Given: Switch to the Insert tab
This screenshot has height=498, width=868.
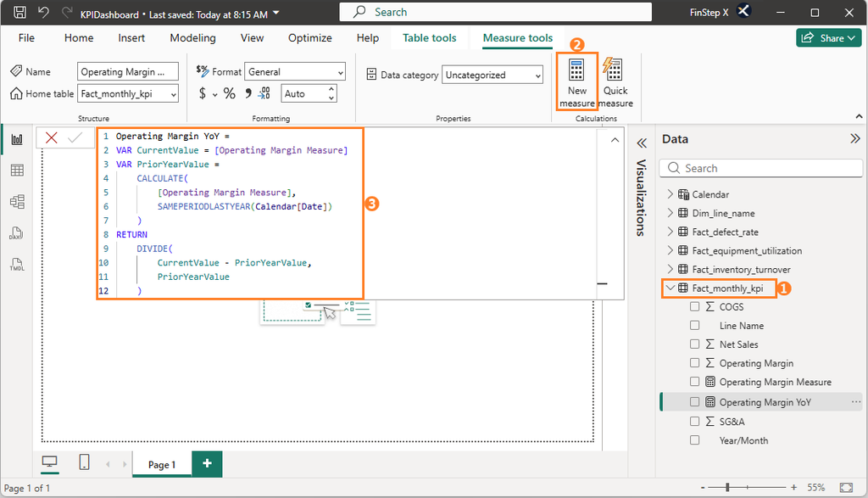Looking at the screenshot, I should coord(131,37).
